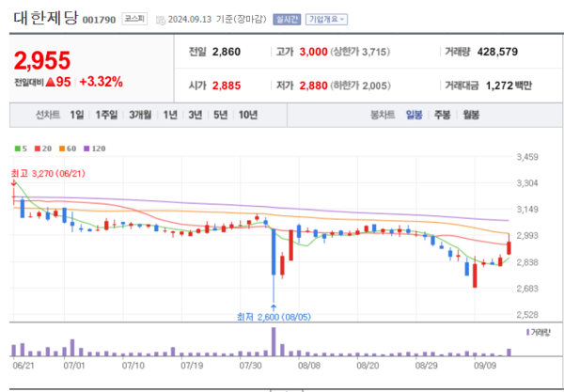Select the 3년 line chart tab

(196, 115)
